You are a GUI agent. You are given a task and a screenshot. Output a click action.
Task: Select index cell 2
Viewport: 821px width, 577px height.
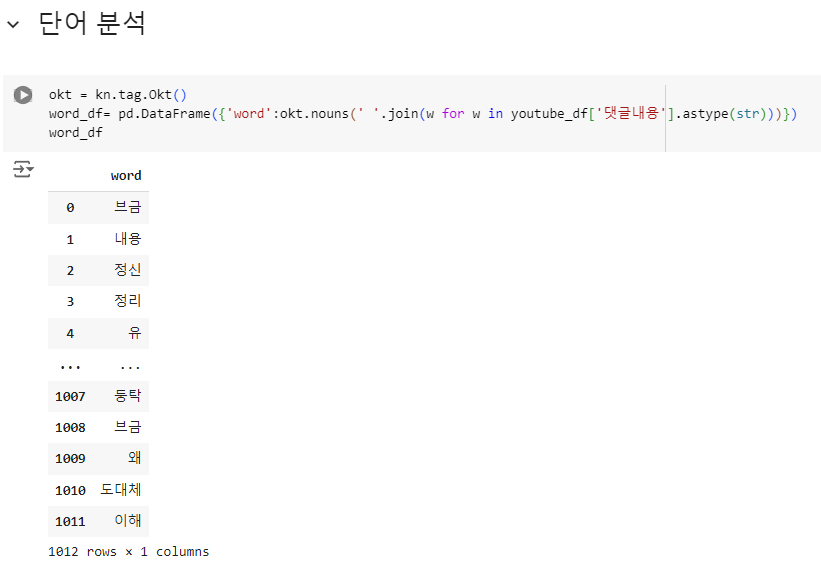coord(70,271)
